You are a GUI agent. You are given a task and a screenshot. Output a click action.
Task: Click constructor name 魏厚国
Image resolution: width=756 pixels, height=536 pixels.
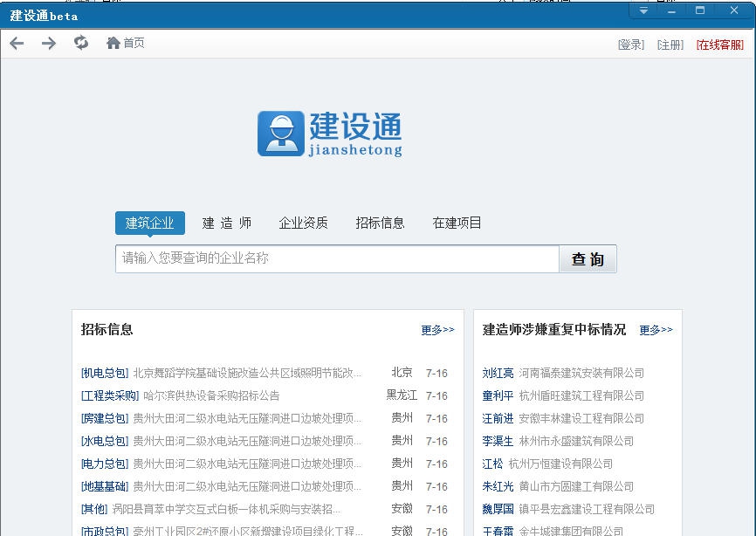498,509
